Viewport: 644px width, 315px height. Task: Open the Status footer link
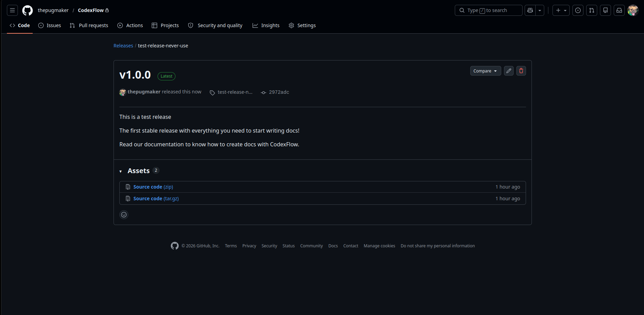click(289, 246)
